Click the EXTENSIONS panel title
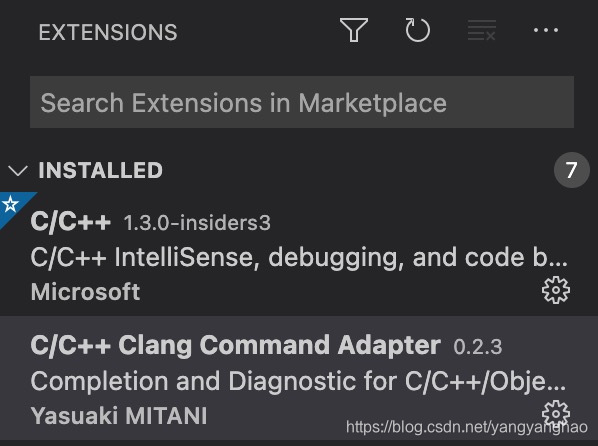Image resolution: width=598 pixels, height=446 pixels. coord(108,32)
